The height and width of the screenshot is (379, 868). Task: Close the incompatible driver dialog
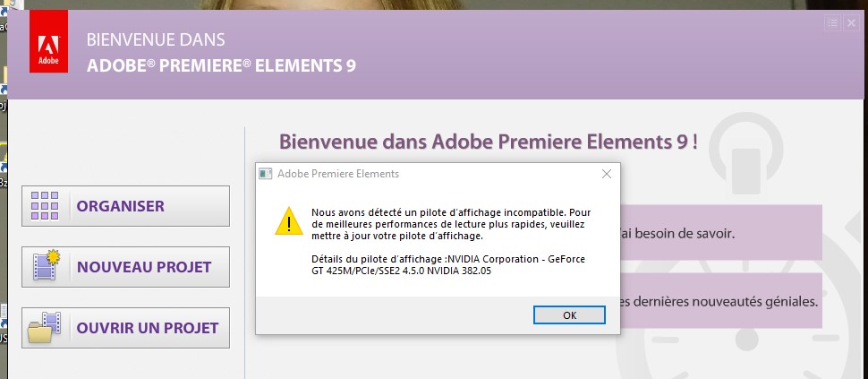click(606, 174)
